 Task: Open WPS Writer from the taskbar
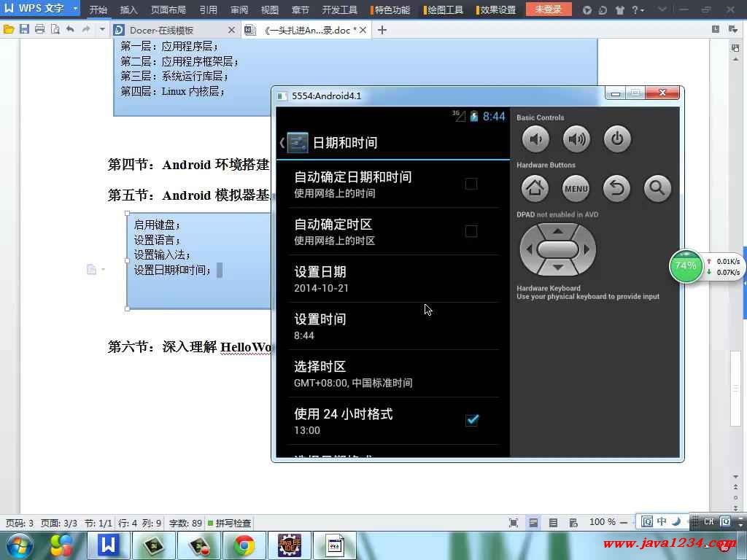coord(109,545)
